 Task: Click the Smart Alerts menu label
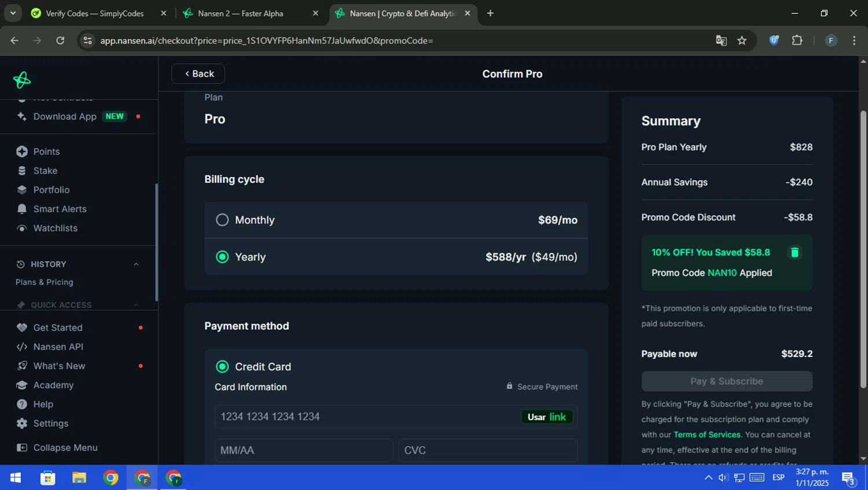click(60, 209)
